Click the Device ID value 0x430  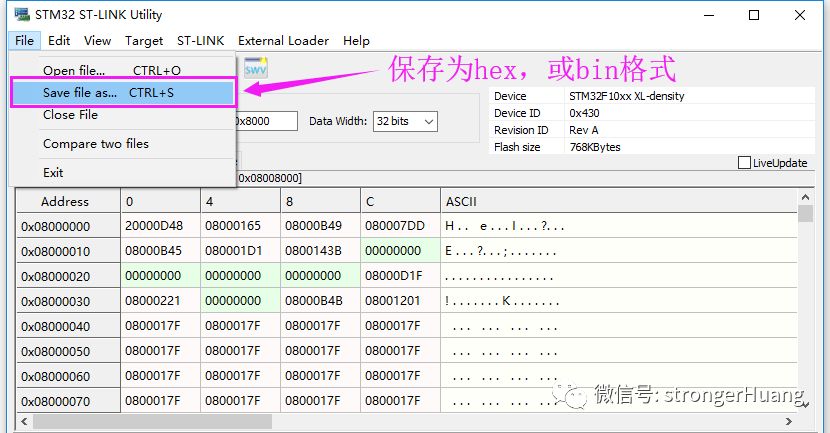[584, 113]
